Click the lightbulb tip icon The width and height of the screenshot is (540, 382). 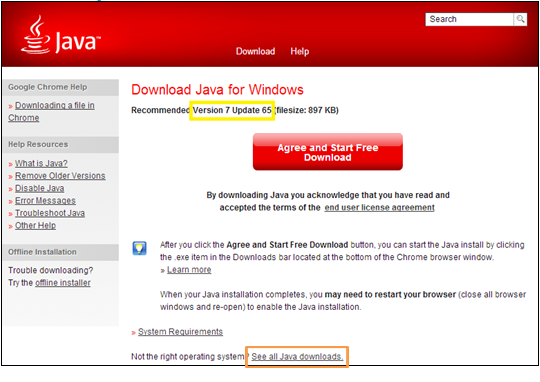tap(139, 248)
